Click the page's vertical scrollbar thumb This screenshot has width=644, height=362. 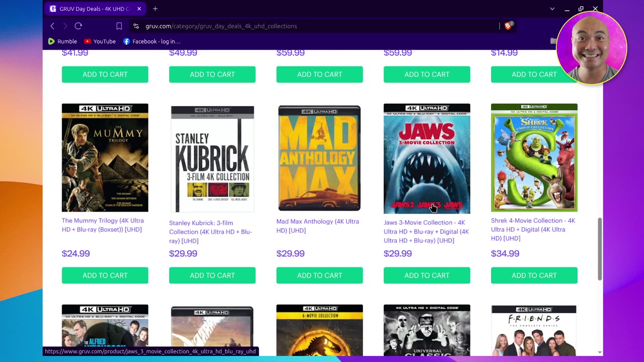tap(599, 249)
